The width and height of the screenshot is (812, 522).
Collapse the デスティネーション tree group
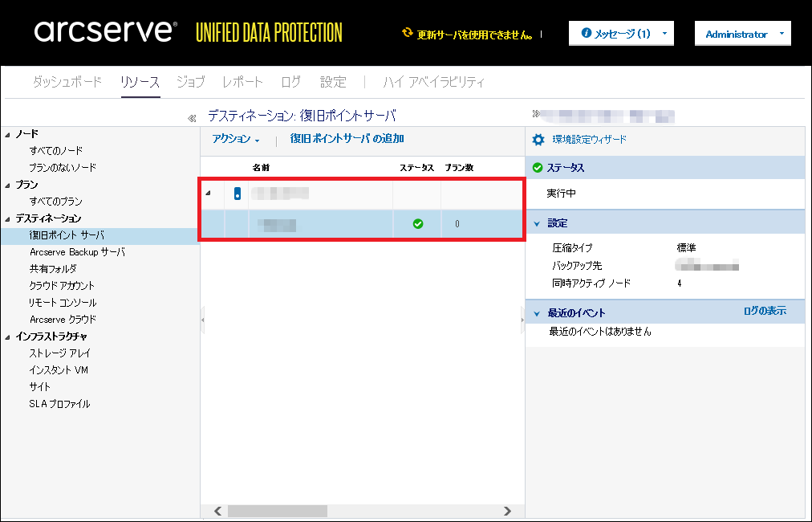[x=8, y=219]
